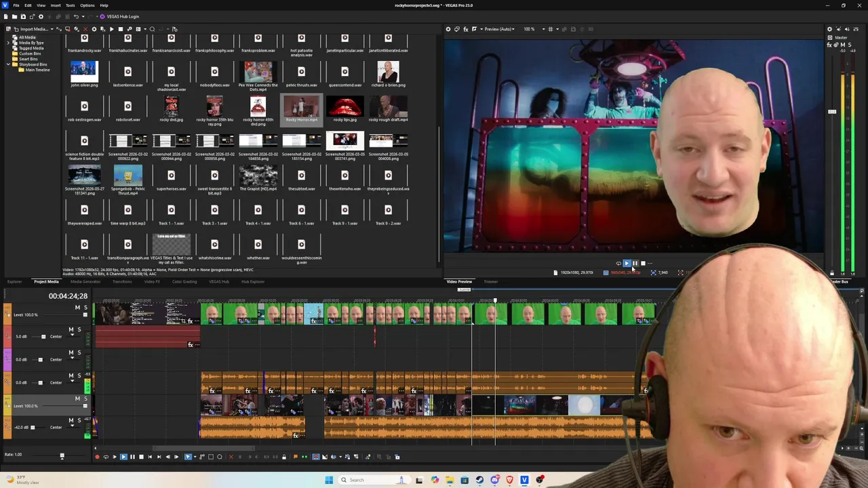868x488 pixels.
Task: Open project Properties gear in main toolbar
Action: [41, 16]
